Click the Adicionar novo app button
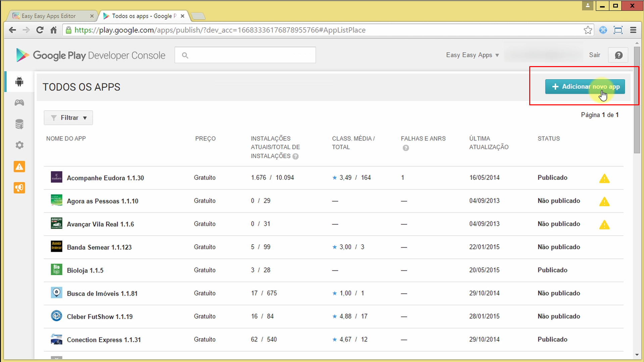Image resolution: width=644 pixels, height=362 pixels. [585, 87]
